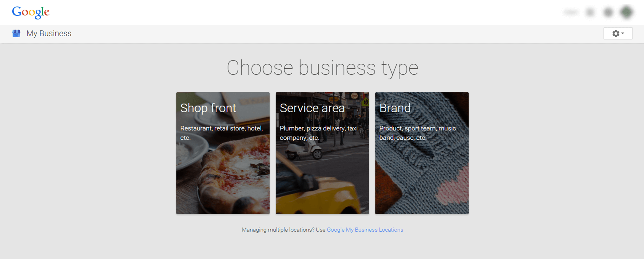Select the Brand business type
The width and height of the screenshot is (644, 259).
tap(422, 153)
